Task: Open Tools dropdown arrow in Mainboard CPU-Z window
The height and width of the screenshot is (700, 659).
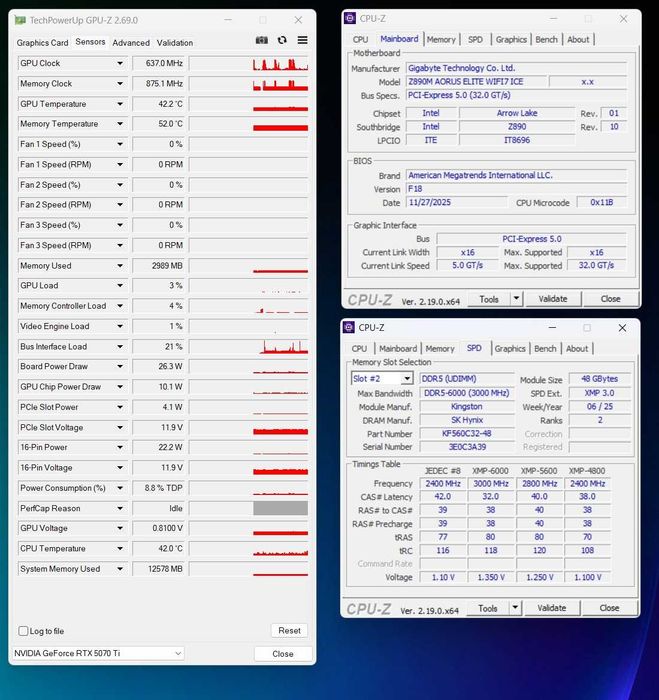Action: click(x=516, y=298)
